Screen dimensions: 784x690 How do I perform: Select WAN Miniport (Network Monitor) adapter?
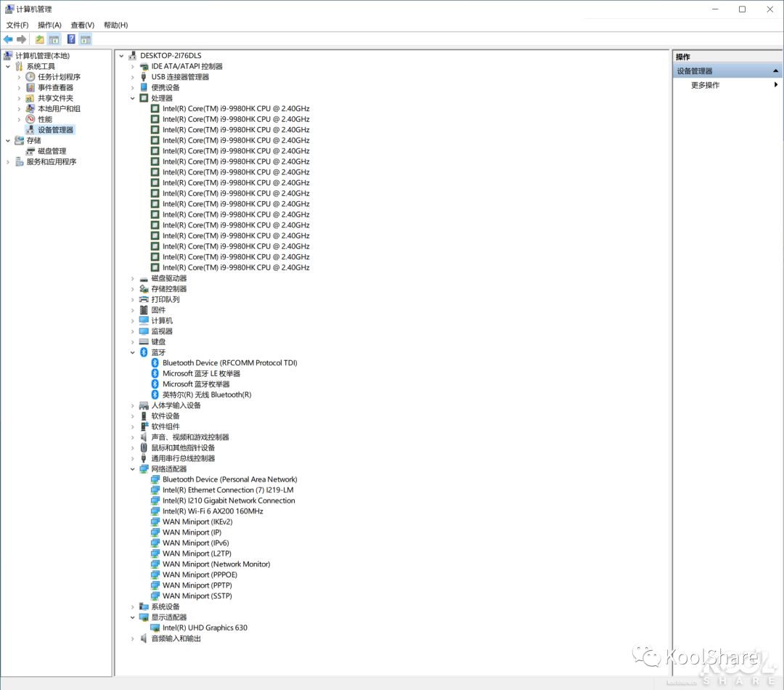216,564
